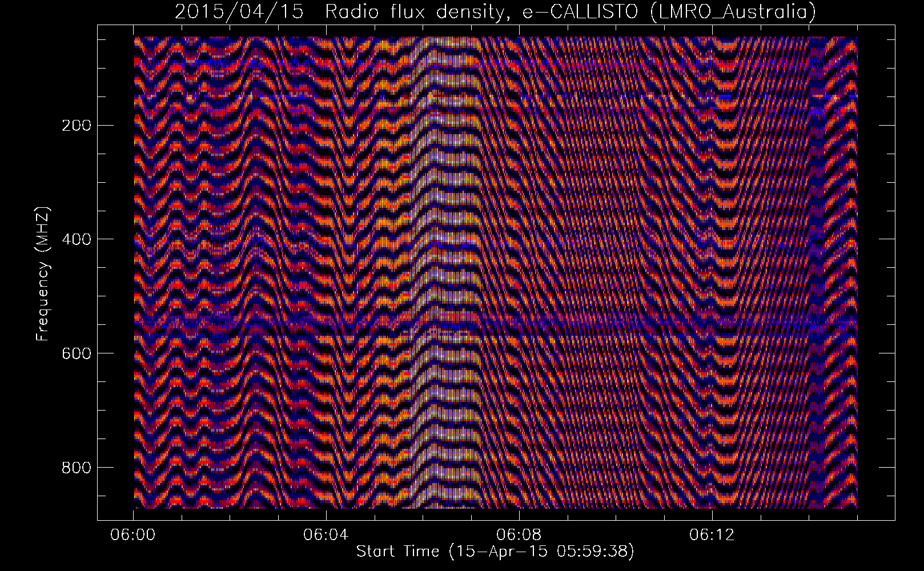924x571 pixels.
Task: Click the 06:00 time tick label
Action: [132, 535]
